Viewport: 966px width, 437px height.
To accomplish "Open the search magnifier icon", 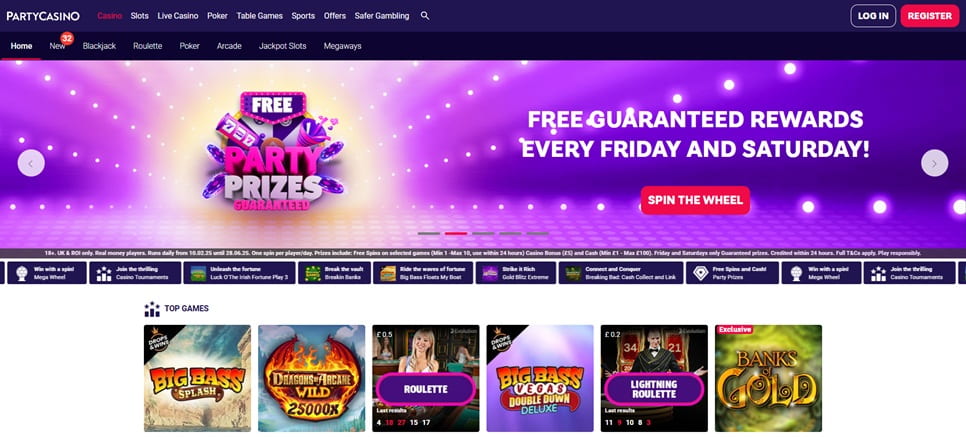I will 424,16.
